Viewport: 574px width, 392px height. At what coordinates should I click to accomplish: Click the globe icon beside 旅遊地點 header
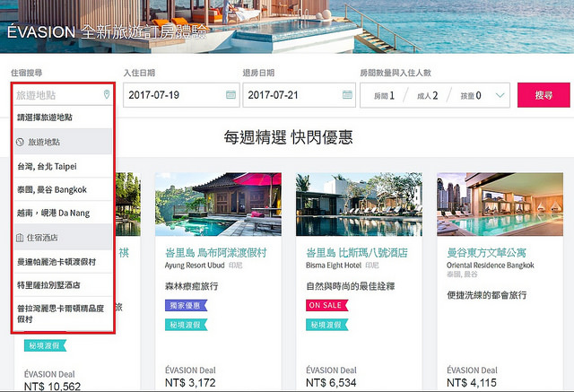tap(21, 142)
